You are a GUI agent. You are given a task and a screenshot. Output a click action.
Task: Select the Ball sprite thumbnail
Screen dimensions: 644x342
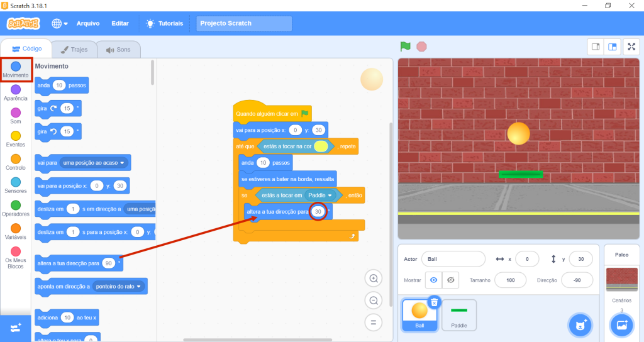(x=419, y=315)
